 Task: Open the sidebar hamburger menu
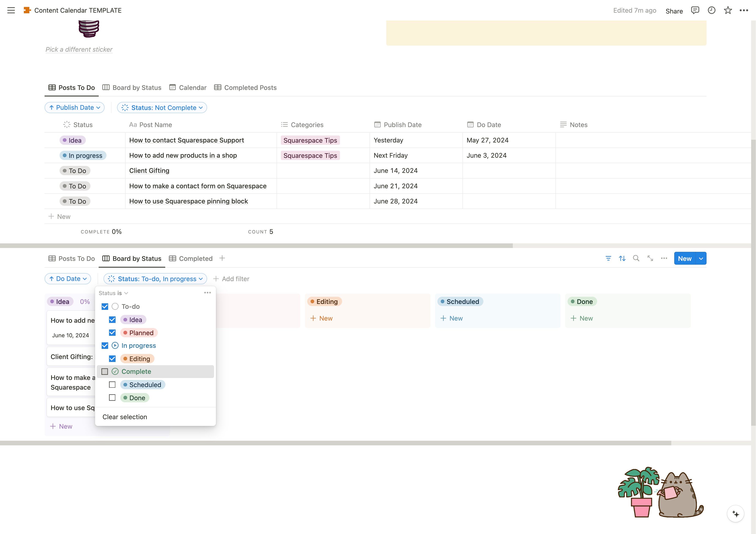[x=11, y=11]
